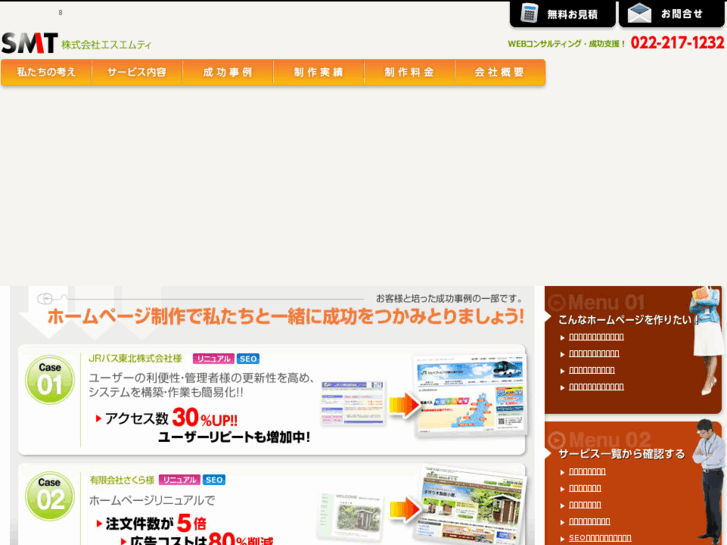The height and width of the screenshot is (545, 727).
Task: Click the ホームページ制作で私たちと一緒に成功 headline banner
Action: 286,317
